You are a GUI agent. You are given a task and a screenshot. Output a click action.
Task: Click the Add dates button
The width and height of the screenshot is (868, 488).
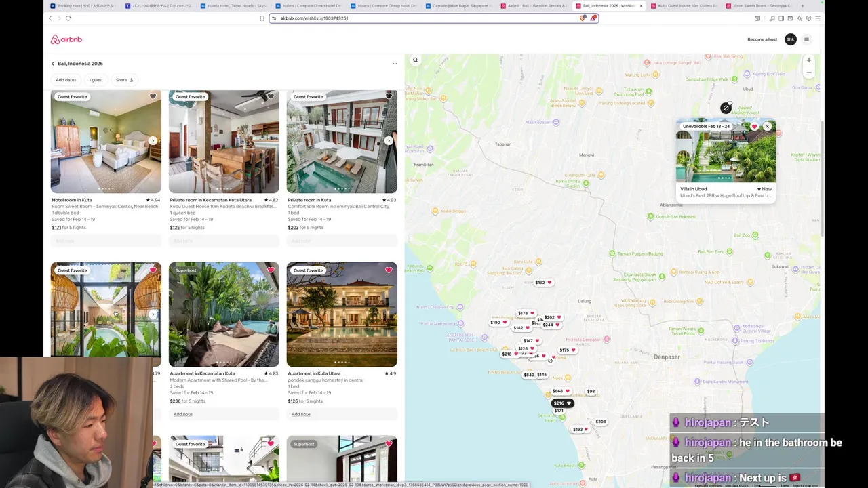point(66,80)
